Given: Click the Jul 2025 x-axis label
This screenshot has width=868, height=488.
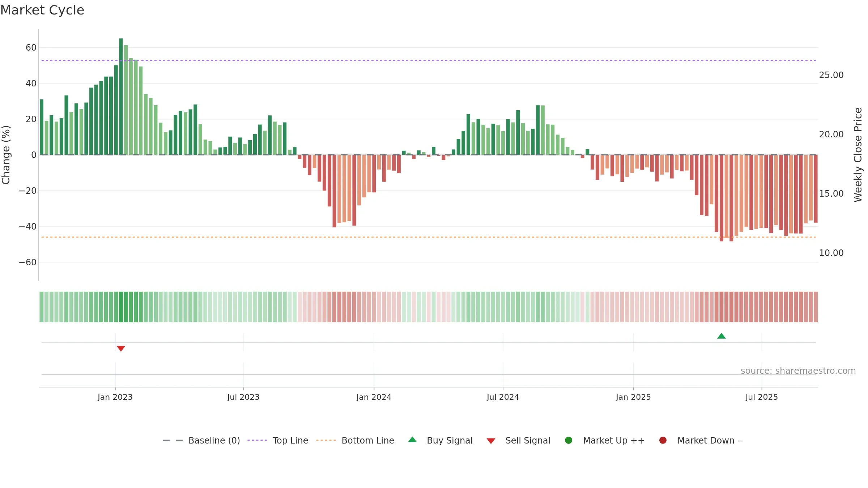Looking at the screenshot, I should click(x=762, y=397).
